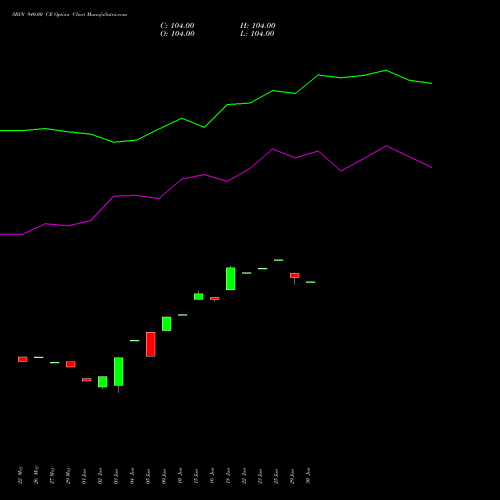This screenshot has width=500, height=500.
Task: Click the red candle above 22 May
Action: pos(23,359)
